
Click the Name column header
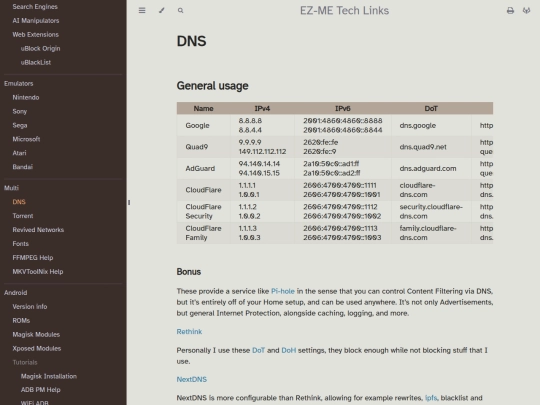point(204,108)
